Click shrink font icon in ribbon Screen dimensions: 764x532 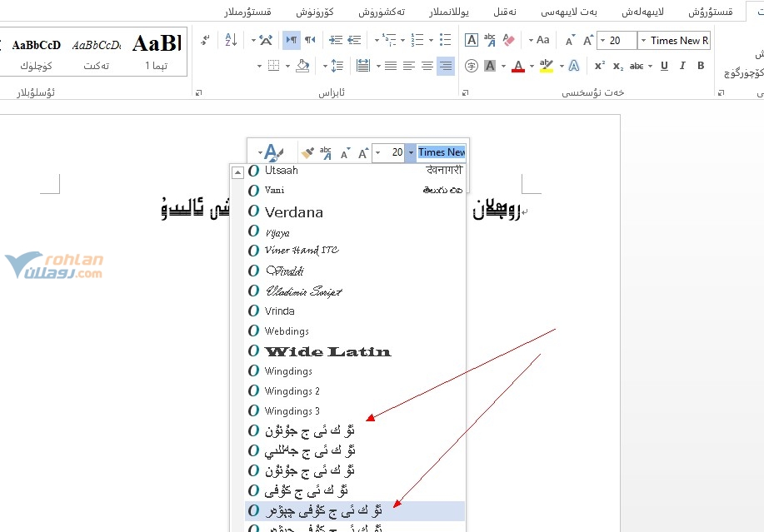click(570, 40)
